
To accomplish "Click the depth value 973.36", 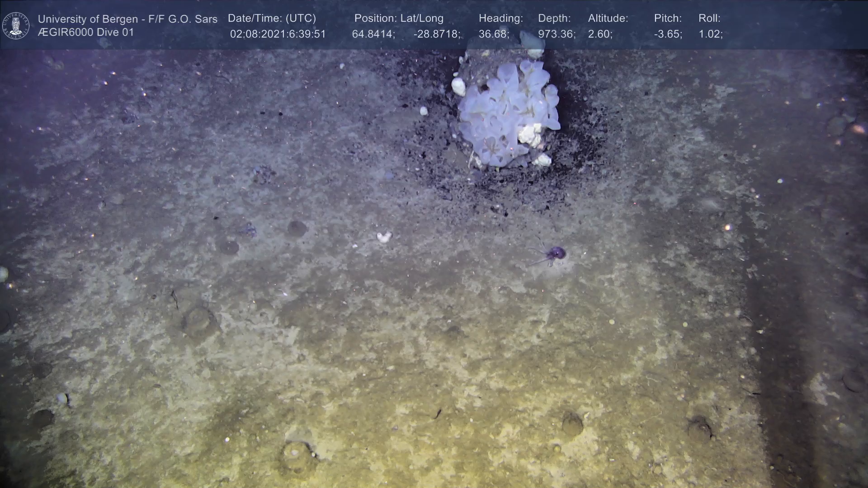I will click(x=556, y=34).
